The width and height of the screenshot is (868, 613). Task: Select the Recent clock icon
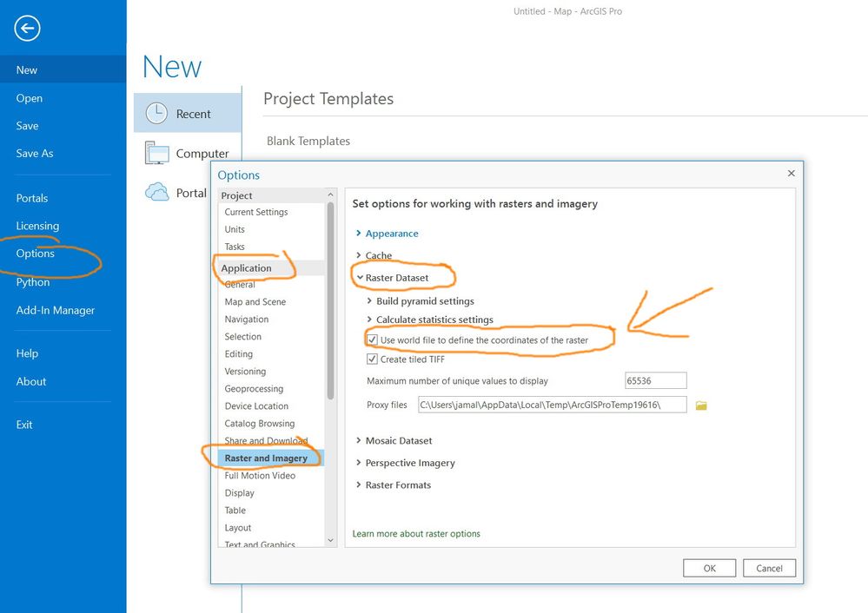(x=156, y=113)
